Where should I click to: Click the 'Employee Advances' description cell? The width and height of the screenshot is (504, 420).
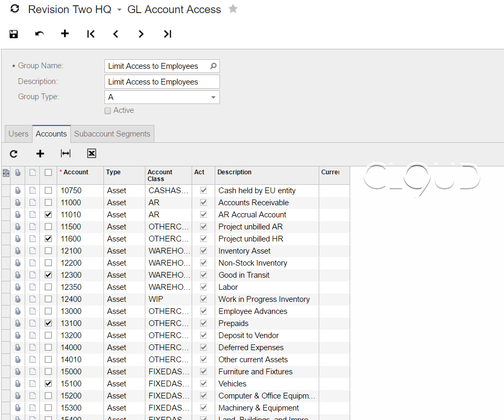pyautogui.click(x=267, y=311)
